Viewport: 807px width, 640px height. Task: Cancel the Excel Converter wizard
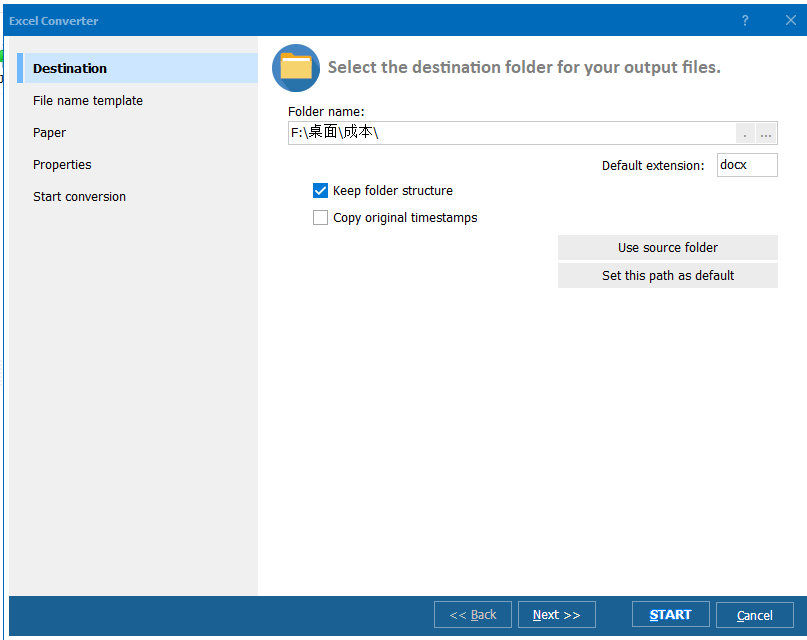755,615
